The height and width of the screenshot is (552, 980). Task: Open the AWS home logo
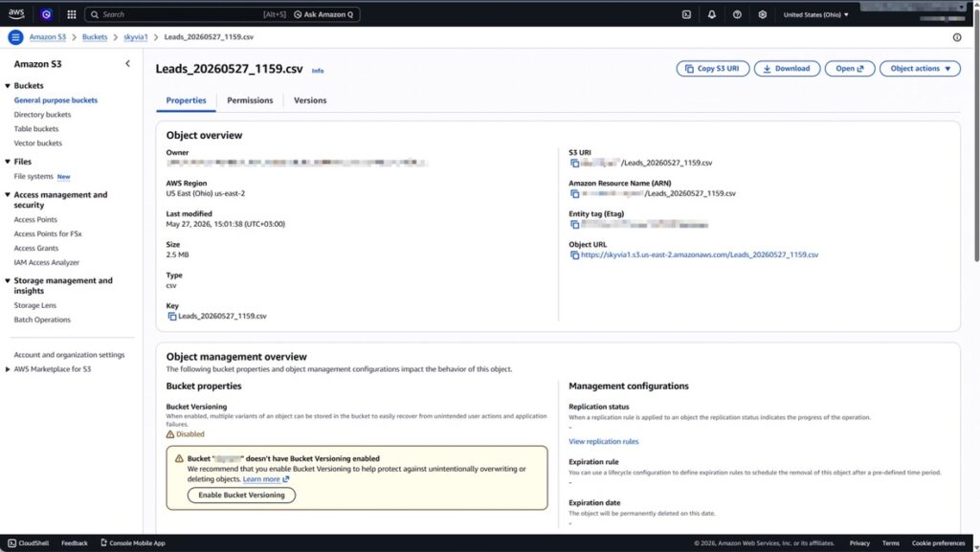pos(16,13)
